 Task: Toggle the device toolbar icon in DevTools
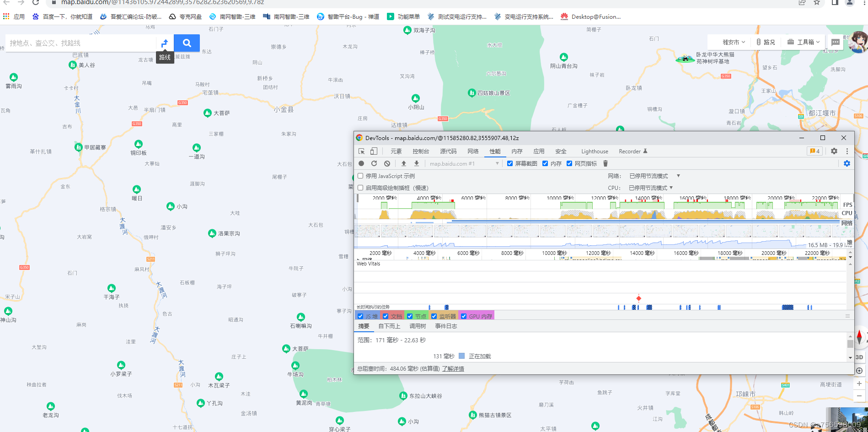374,151
